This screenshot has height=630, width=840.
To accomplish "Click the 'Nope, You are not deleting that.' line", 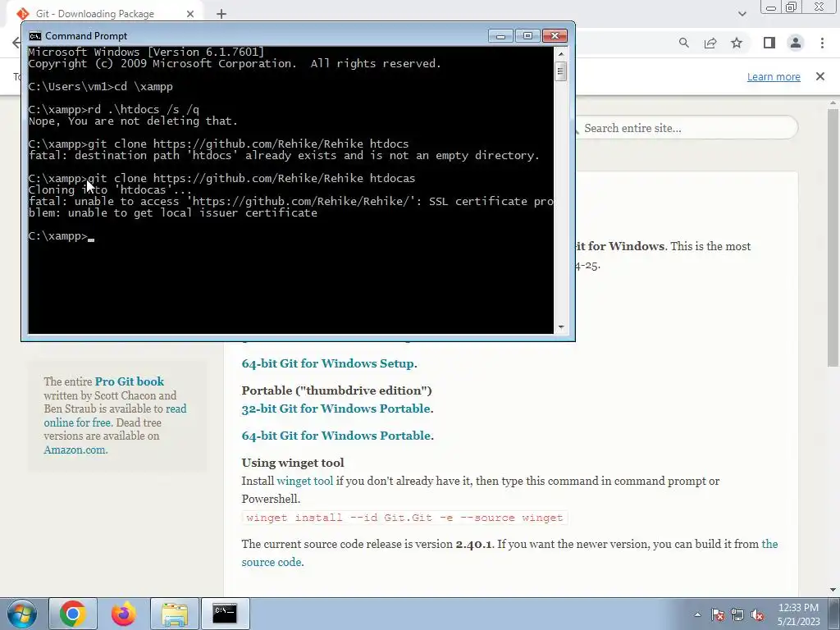I will 133,121.
